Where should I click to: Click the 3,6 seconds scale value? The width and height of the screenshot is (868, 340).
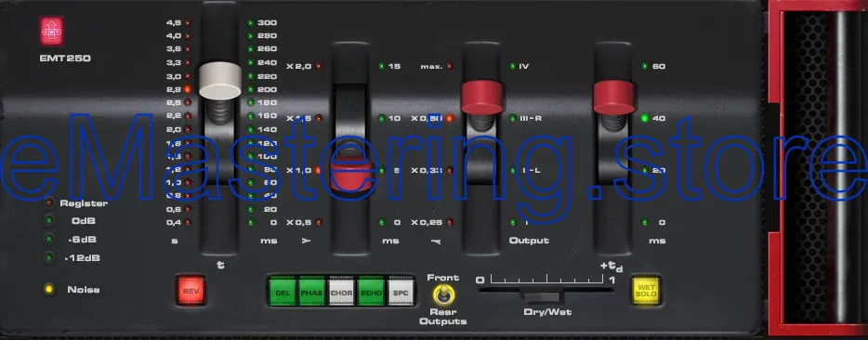pos(173,49)
